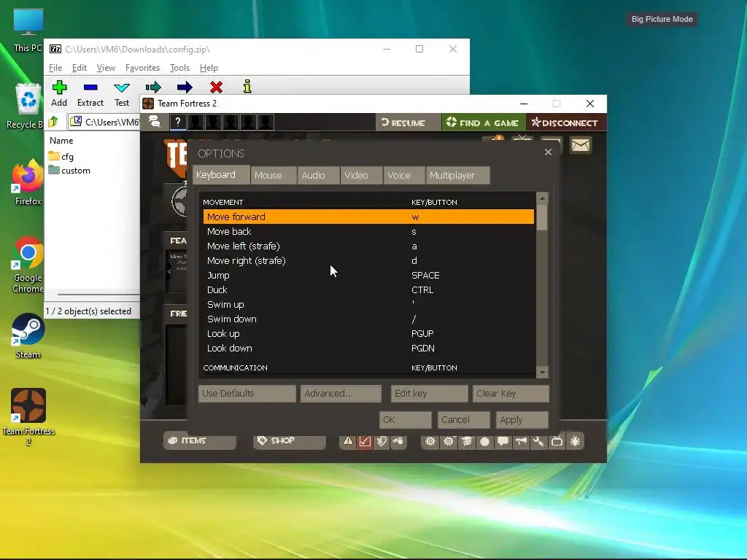Click the 7-Zip Info icon

(247, 86)
